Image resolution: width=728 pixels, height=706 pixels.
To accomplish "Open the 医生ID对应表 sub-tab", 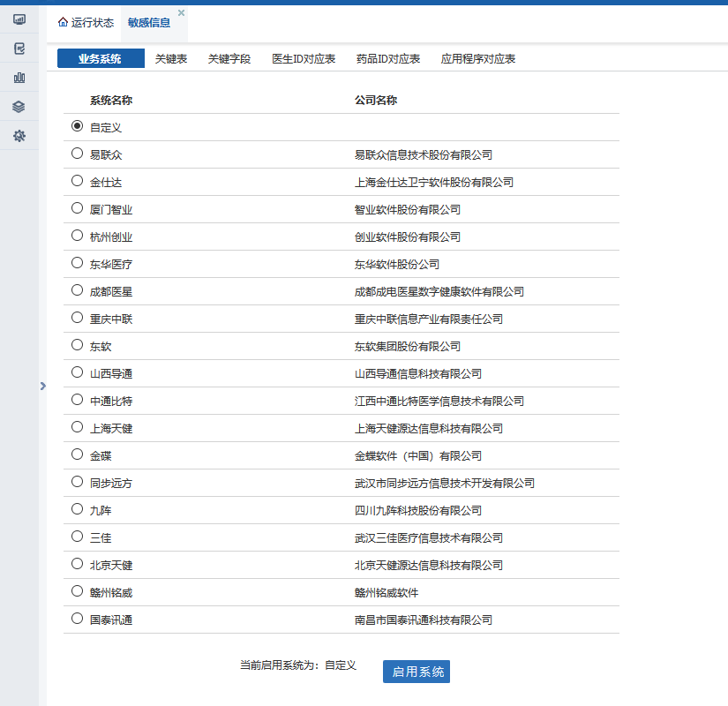I will click(304, 59).
